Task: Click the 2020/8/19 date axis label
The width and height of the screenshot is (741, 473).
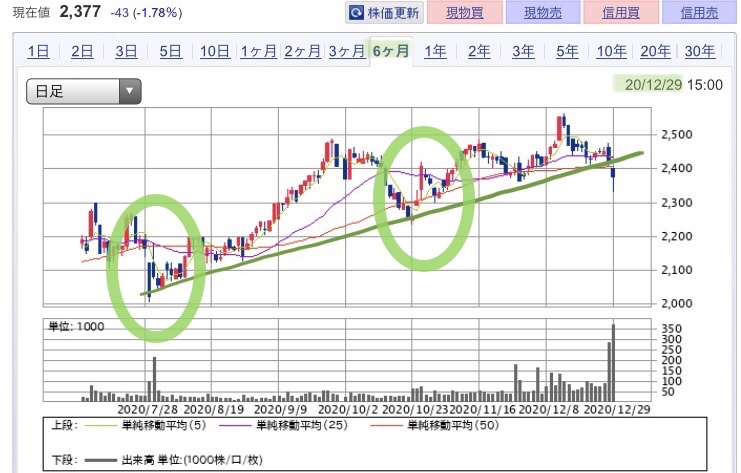Action: [214, 409]
